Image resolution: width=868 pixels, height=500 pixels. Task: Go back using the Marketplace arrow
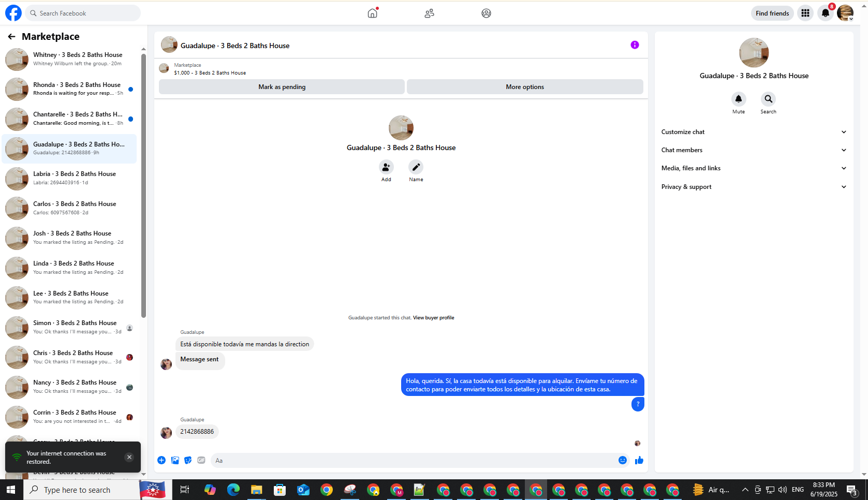click(x=11, y=36)
